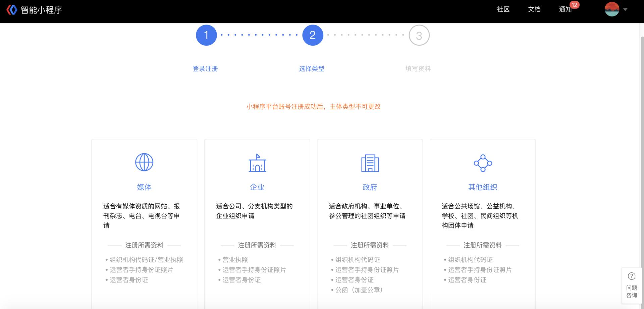The width and height of the screenshot is (644, 309).
Task: Select step 2 circle indicator
Action: tap(312, 35)
